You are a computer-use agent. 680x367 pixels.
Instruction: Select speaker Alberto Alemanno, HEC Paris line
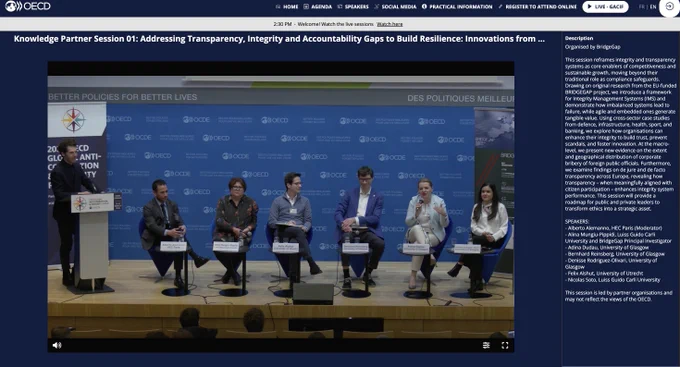tap(613, 228)
